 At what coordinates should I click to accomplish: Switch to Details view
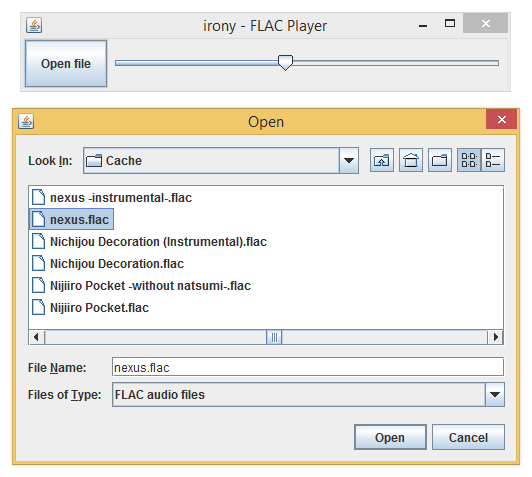point(493,160)
